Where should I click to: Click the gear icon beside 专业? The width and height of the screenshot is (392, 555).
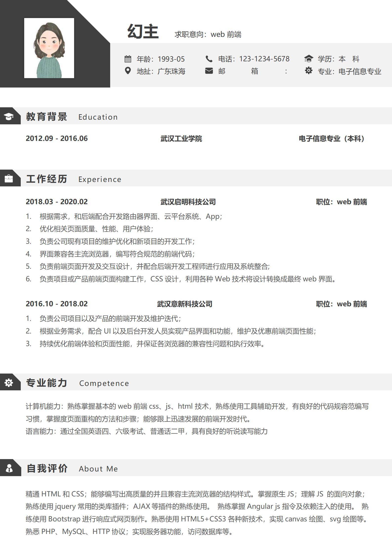tap(308, 71)
